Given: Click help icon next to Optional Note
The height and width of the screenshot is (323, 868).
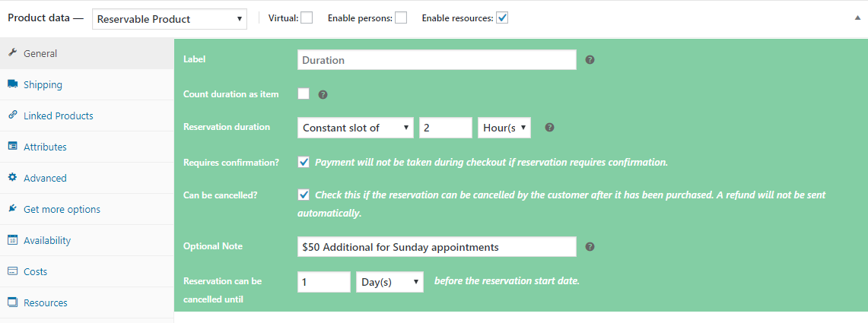Looking at the screenshot, I should click(x=590, y=247).
